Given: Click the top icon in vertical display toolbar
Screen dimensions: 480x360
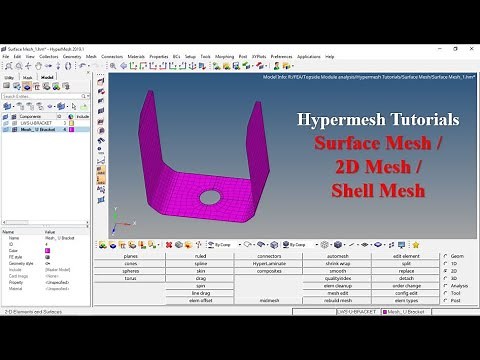Looking at the screenshot, I should (101, 82).
